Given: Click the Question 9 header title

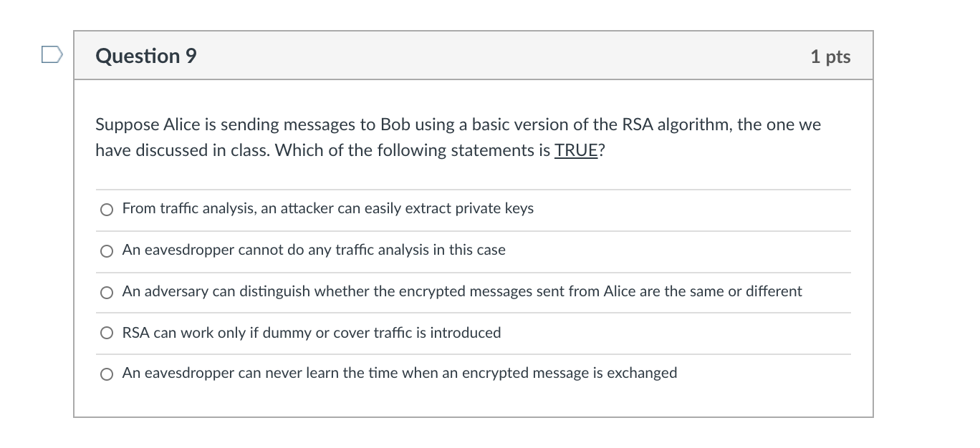Looking at the screenshot, I should pos(145,56).
